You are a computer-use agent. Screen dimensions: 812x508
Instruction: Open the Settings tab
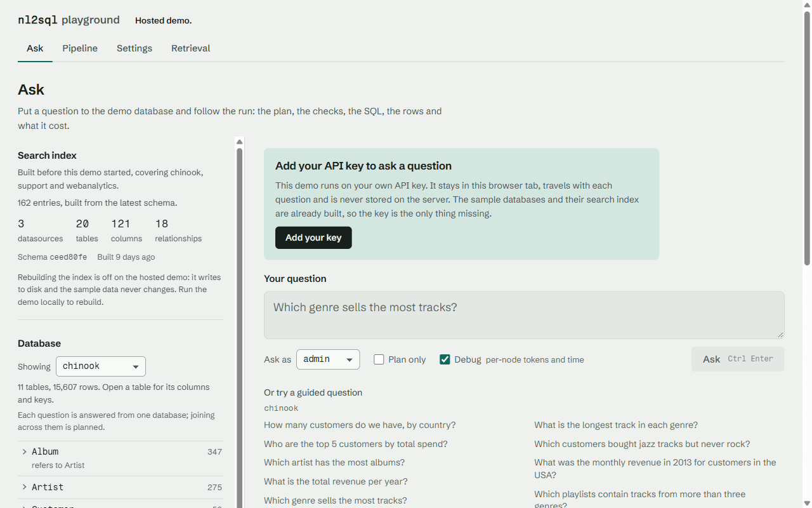coord(134,48)
